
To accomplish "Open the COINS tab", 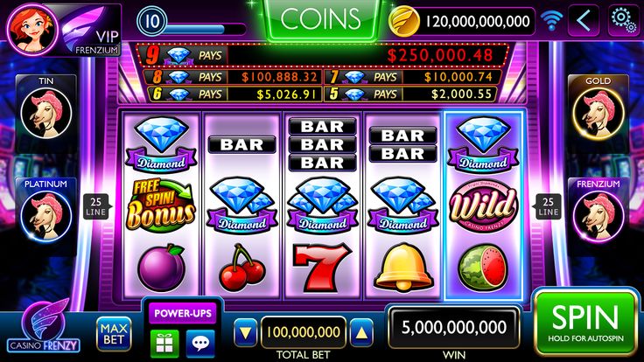I will (x=321, y=19).
